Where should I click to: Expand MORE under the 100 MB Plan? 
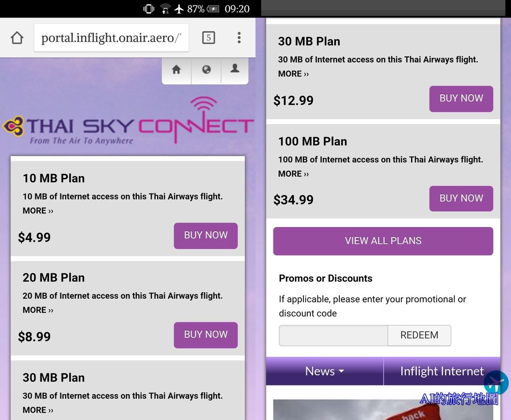click(x=293, y=174)
